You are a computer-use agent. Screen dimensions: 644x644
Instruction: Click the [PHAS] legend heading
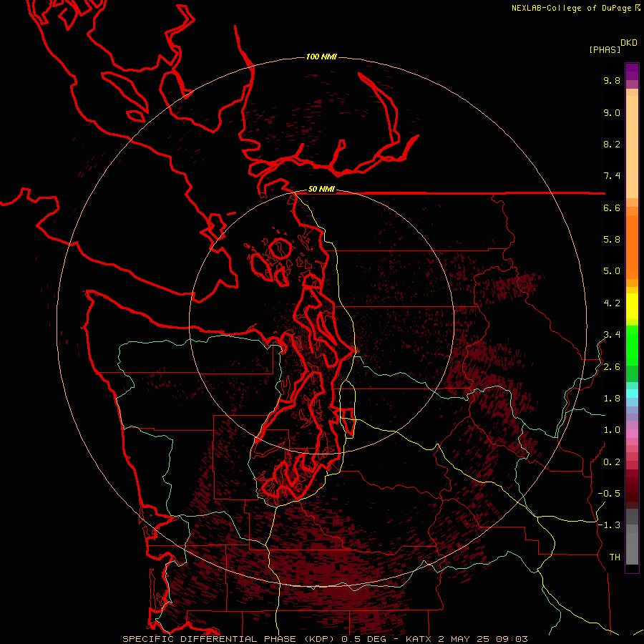605,49
